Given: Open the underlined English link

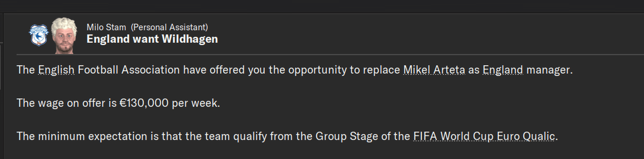Looking at the screenshot, I should click(x=56, y=70).
